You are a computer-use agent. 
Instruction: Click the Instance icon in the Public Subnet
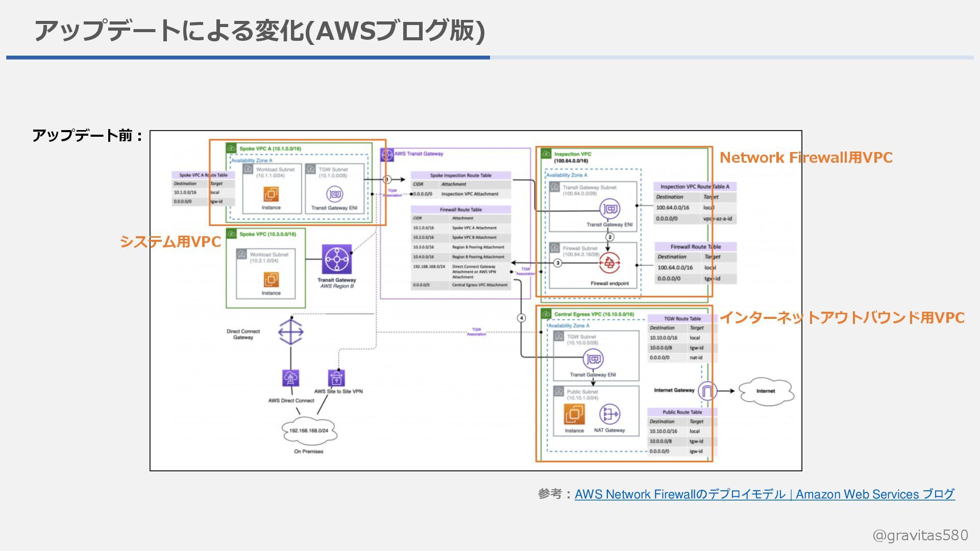pyautogui.click(x=574, y=414)
